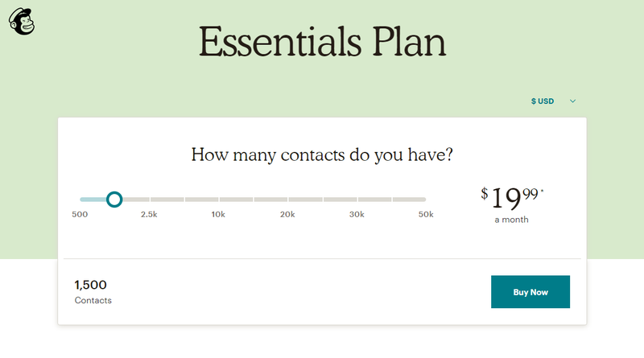Screen dimensions: 644x358
Task: Click the 'a month' label under the price
Action: point(511,220)
